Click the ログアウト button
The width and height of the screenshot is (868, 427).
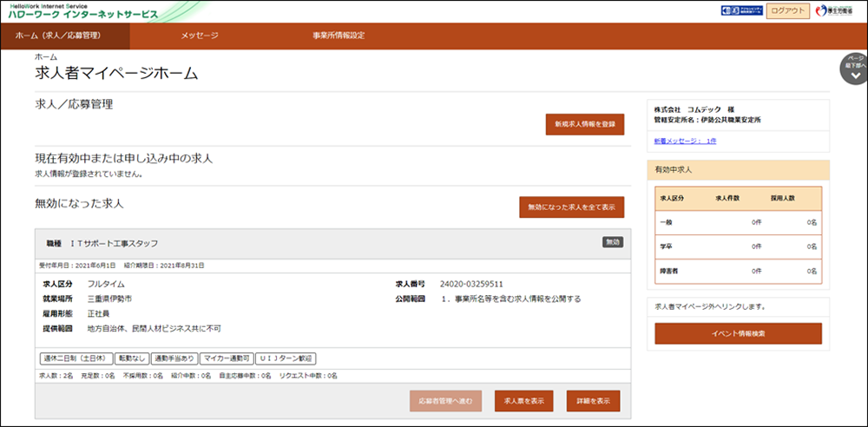click(790, 11)
